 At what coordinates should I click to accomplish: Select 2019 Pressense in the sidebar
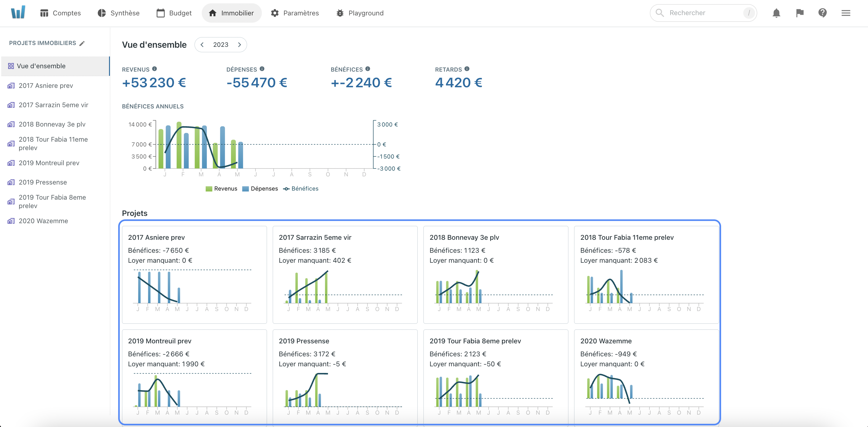43,182
